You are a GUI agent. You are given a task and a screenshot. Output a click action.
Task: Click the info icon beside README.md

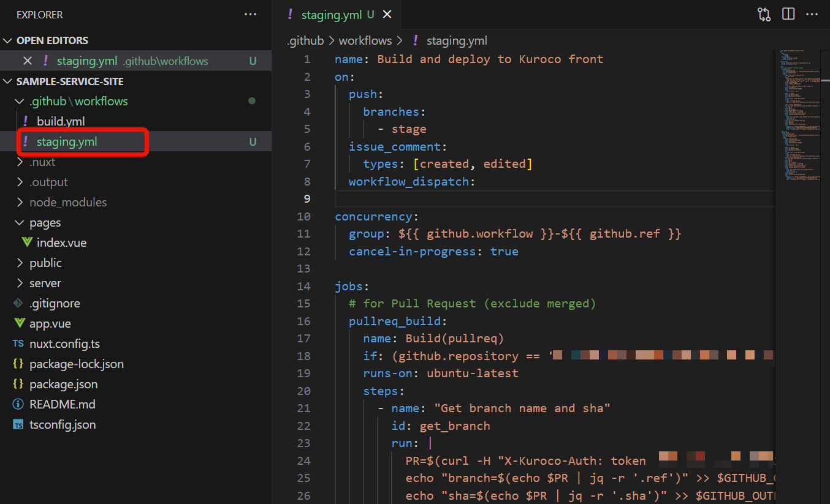click(x=18, y=404)
